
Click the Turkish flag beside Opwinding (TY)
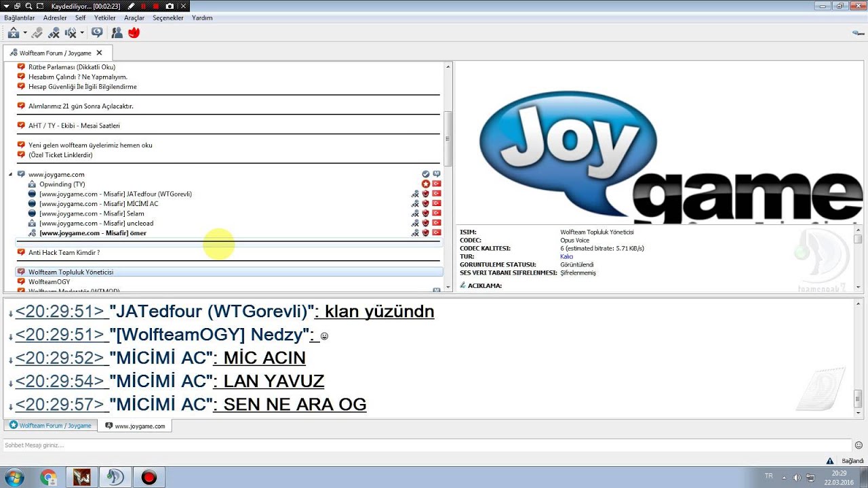437,184
